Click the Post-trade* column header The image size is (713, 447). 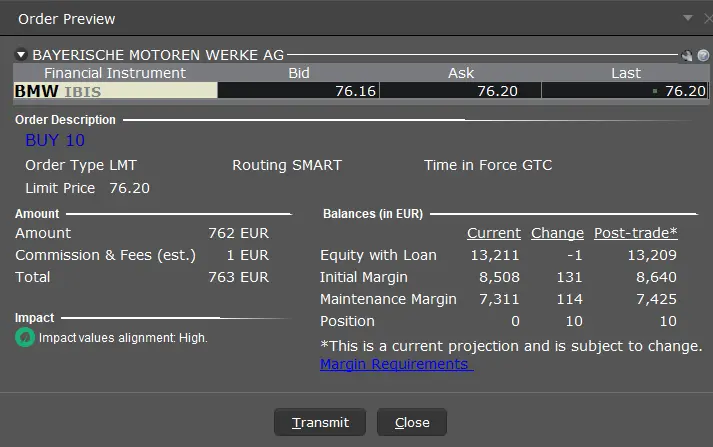point(636,233)
